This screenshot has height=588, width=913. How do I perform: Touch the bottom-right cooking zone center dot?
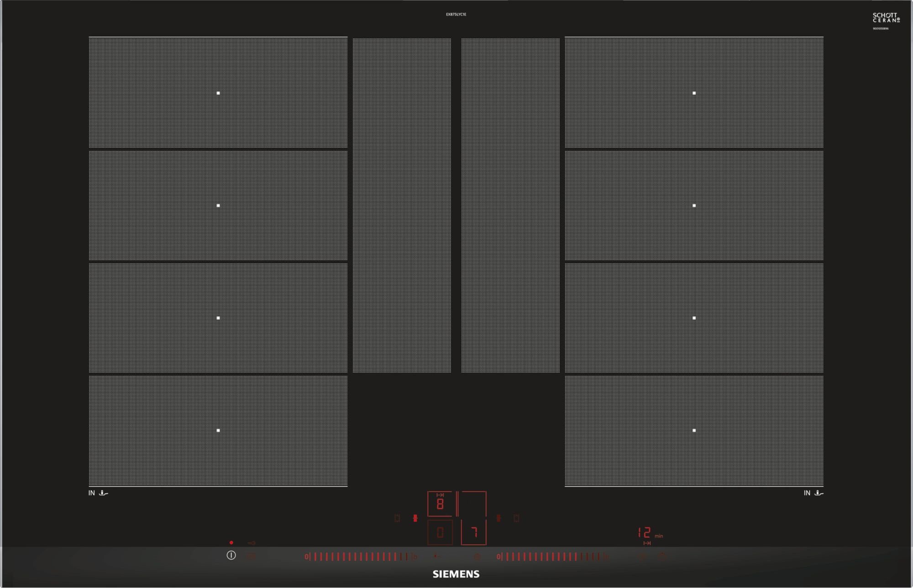[694, 430]
